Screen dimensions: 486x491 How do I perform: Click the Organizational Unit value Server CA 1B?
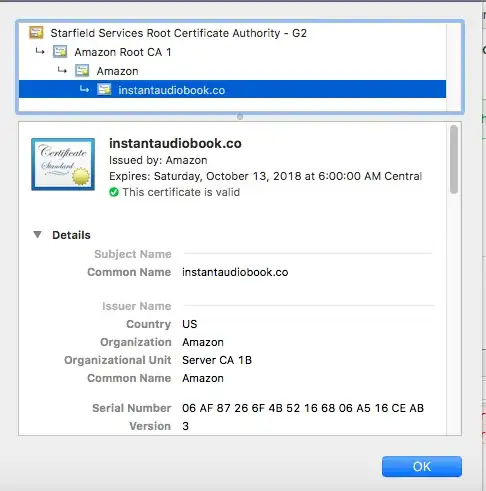click(x=217, y=360)
